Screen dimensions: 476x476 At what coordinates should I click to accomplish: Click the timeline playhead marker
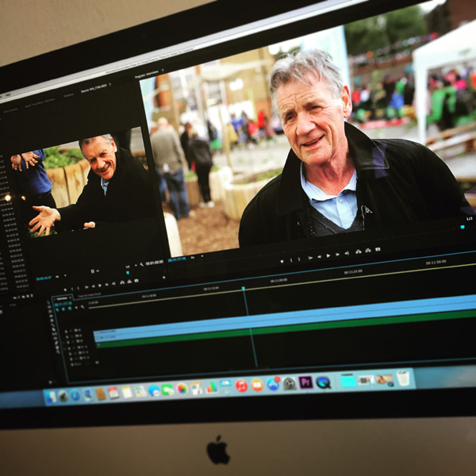coord(243,288)
